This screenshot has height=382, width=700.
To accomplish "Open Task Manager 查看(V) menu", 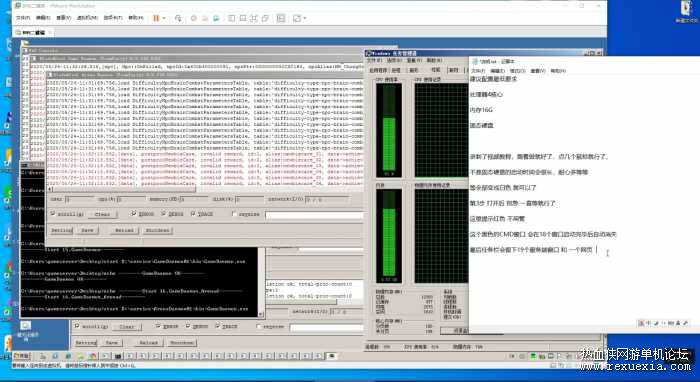I will 414,60.
